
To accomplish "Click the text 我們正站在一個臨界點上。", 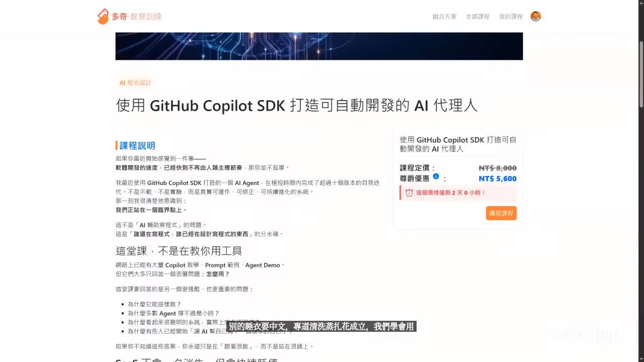I will click(151, 210).
